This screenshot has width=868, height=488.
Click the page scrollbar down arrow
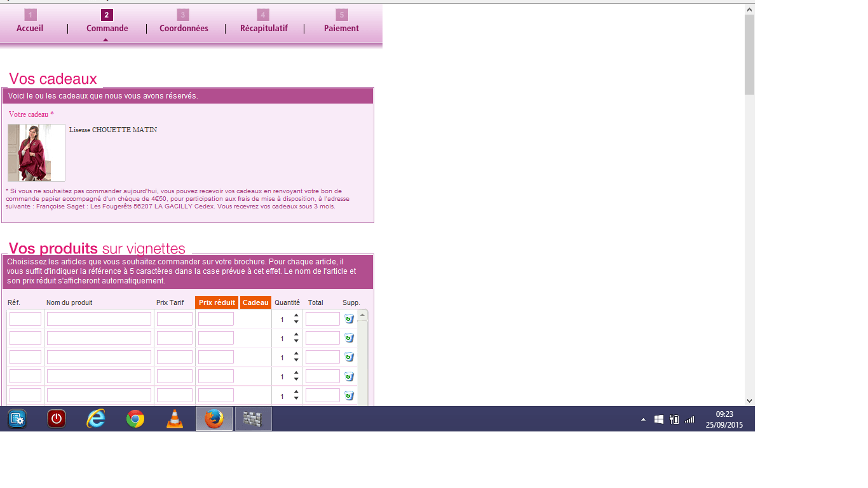tap(750, 400)
